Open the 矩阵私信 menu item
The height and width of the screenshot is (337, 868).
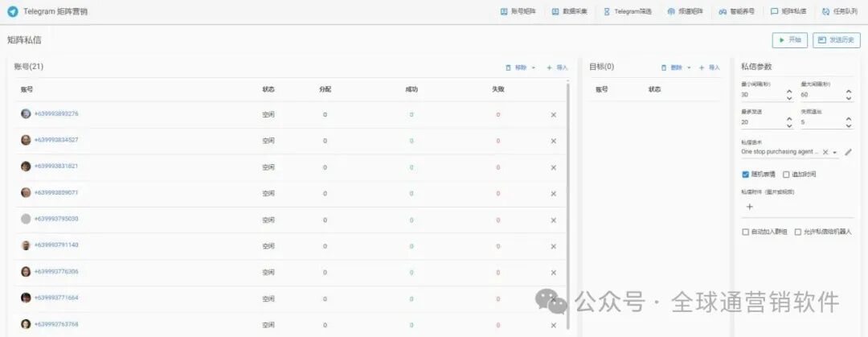[788, 11]
